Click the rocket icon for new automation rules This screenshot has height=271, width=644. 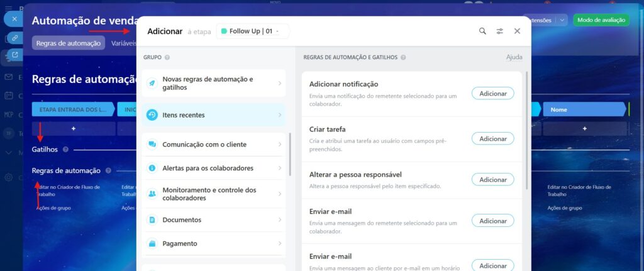[152, 84]
